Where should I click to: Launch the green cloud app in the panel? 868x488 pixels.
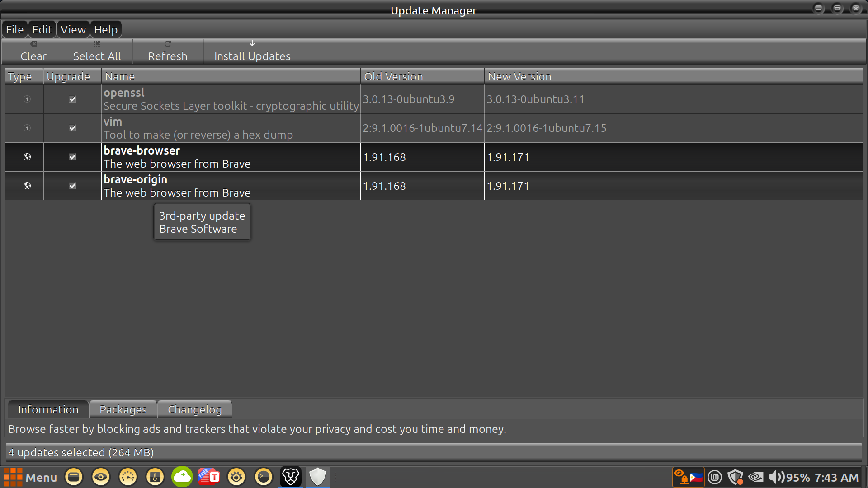pyautogui.click(x=182, y=477)
